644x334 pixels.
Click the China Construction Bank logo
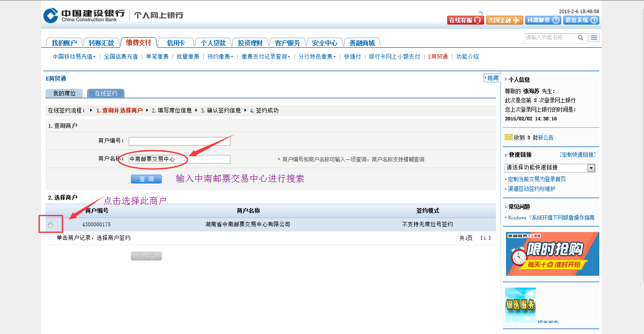click(x=84, y=15)
